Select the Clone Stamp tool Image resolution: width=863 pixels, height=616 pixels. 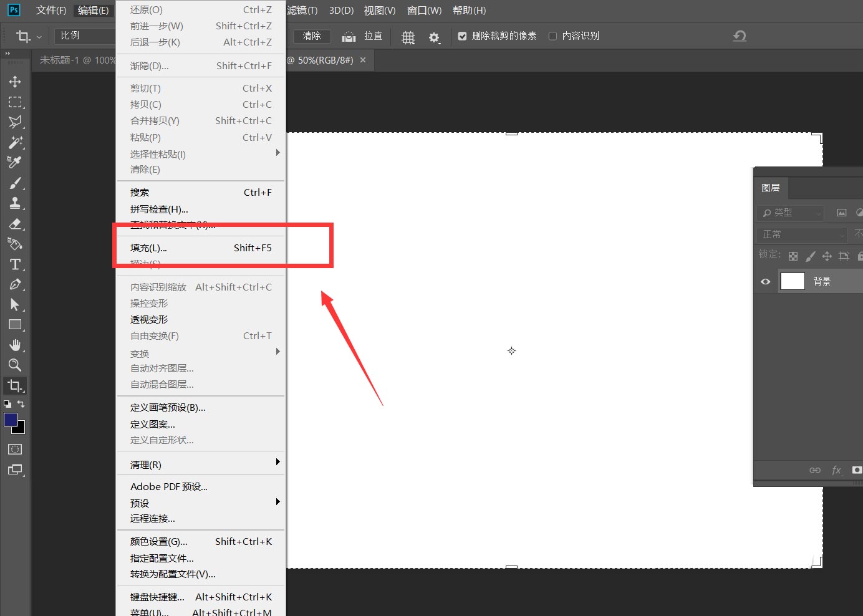15,203
